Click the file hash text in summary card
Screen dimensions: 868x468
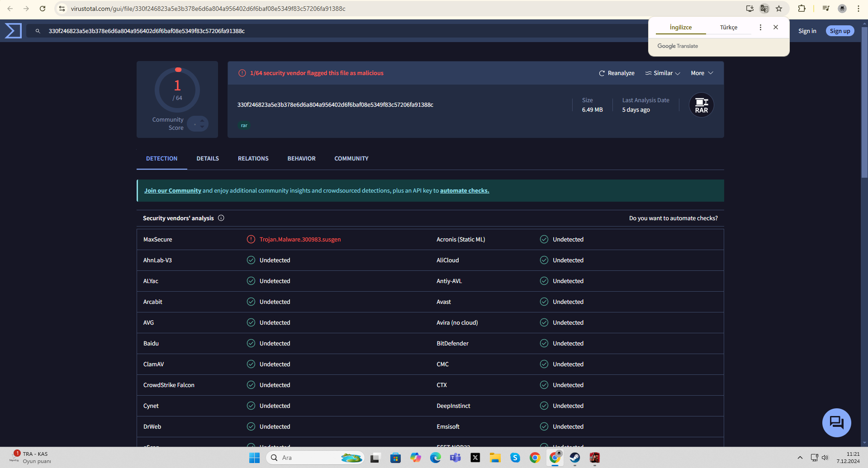pos(336,104)
